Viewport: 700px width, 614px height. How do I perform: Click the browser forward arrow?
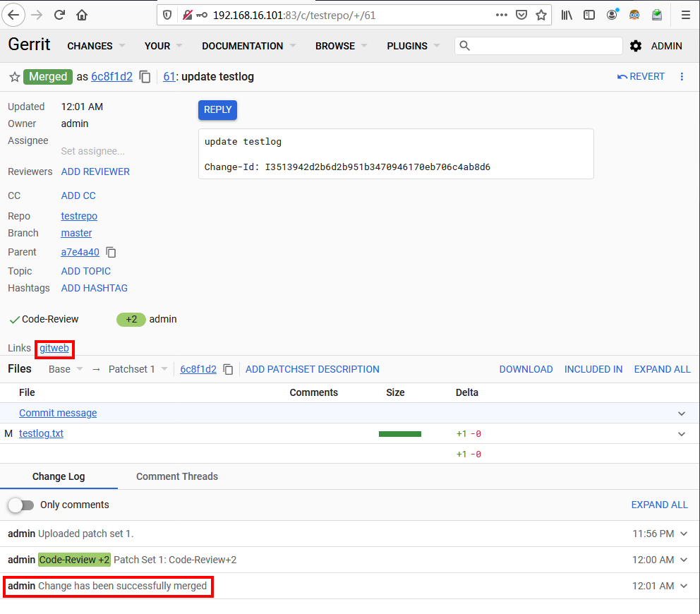pyautogui.click(x=37, y=16)
